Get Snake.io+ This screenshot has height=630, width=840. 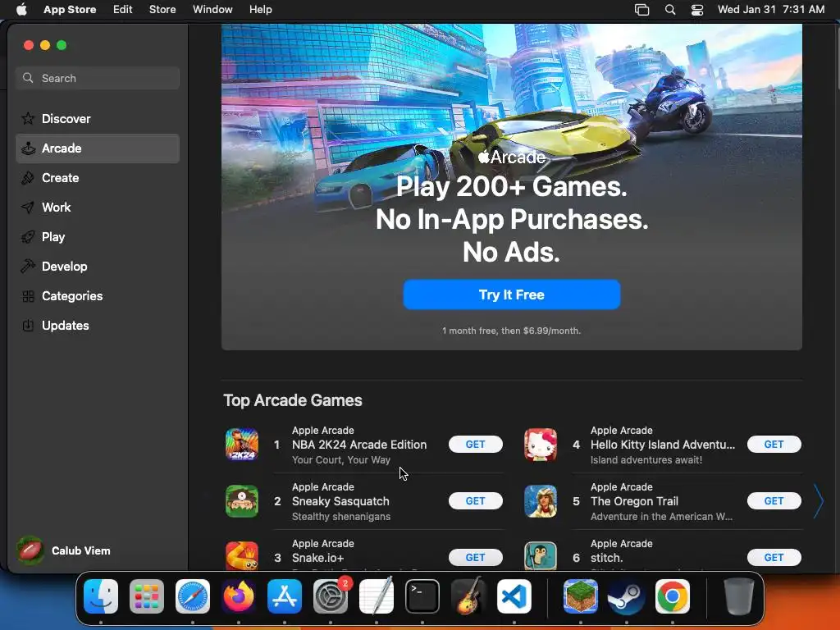coord(475,558)
